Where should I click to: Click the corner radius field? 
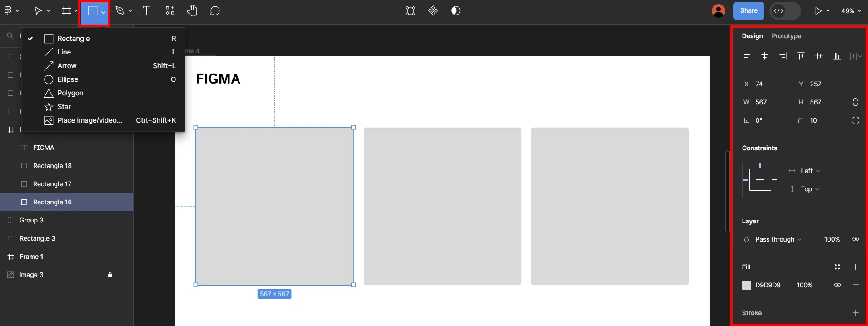(820, 120)
